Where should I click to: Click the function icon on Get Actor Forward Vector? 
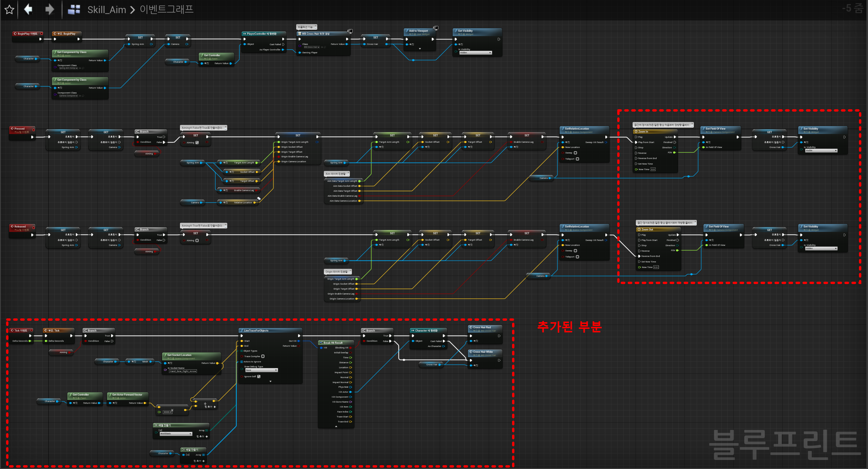pyautogui.click(x=110, y=394)
